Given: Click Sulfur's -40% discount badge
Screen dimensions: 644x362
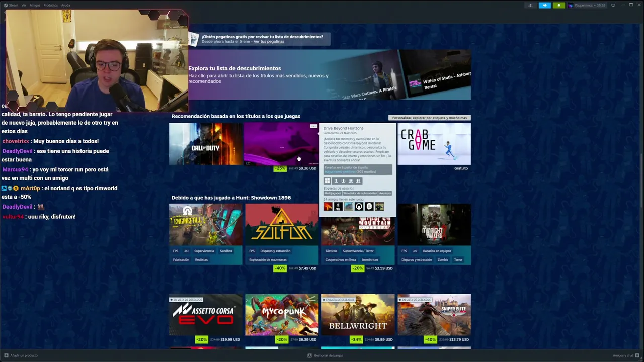Looking at the screenshot, I should (x=280, y=268).
